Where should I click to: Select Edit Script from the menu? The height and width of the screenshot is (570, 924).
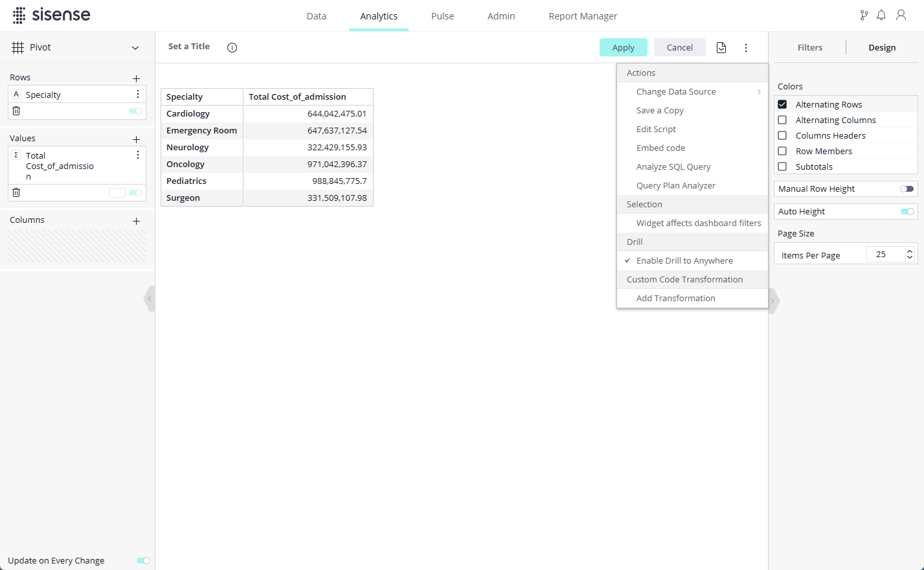656,130
